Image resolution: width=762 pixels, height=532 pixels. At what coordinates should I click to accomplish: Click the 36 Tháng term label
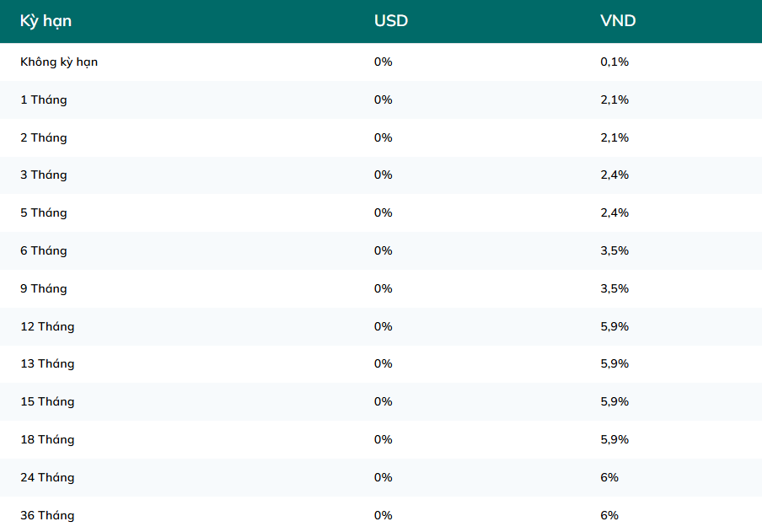coord(47,515)
